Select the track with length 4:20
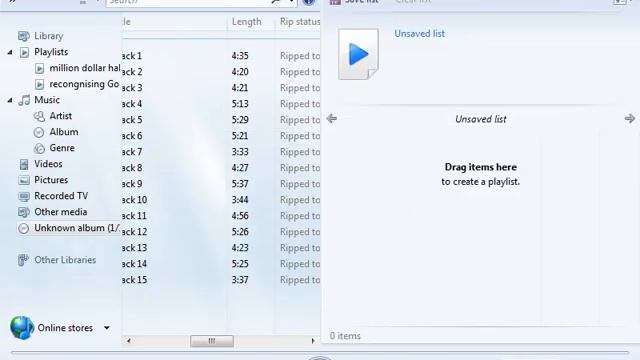 240,72
